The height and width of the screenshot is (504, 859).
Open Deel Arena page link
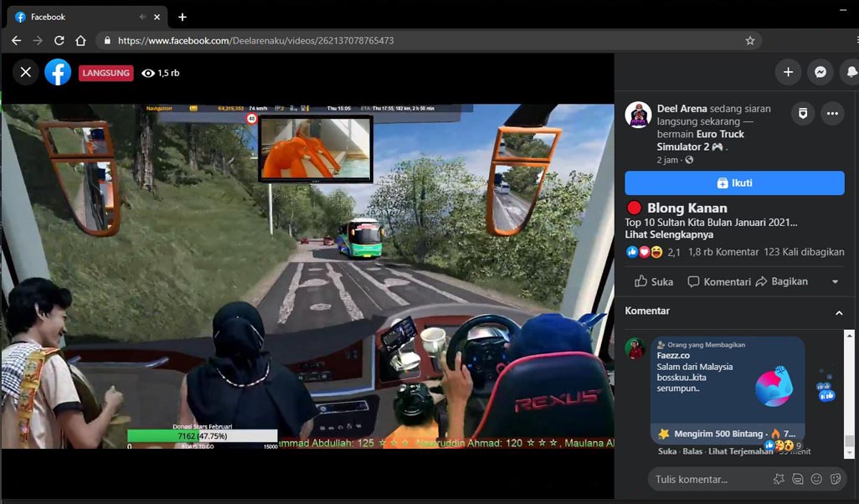tap(682, 109)
